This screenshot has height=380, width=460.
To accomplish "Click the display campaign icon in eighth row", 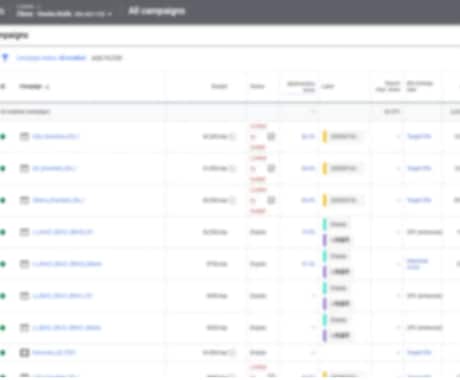I will 24,352.
